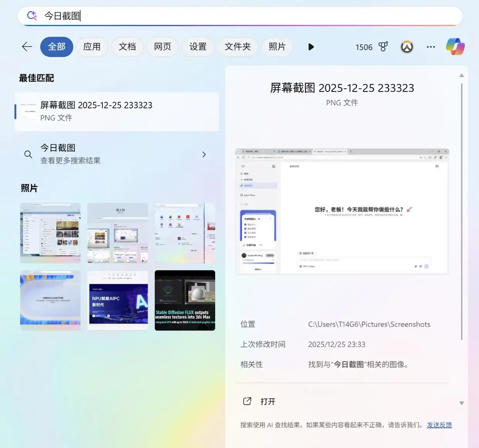Viewport: 479px width, 448px height.
Task: Open the NPU赋能AIPC photo thumbnail
Action: point(117,300)
